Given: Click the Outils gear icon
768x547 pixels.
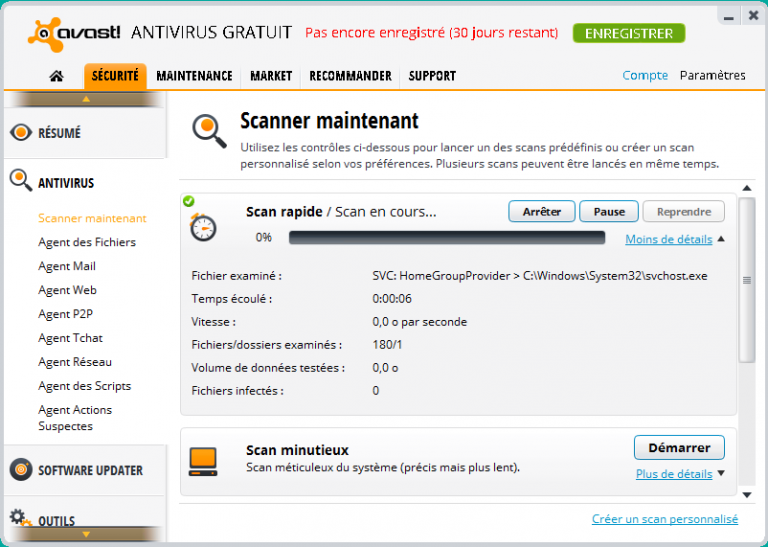Looking at the screenshot, I should (x=21, y=518).
